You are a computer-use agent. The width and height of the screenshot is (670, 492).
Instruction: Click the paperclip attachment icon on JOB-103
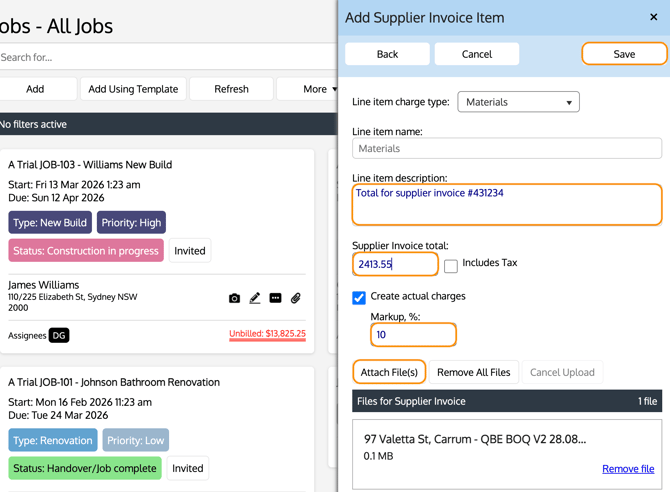point(296,298)
